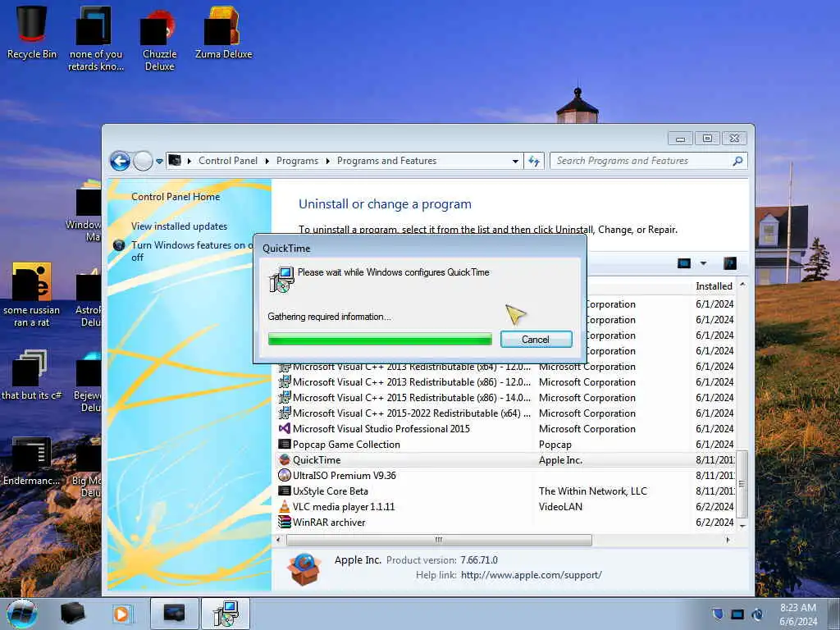The width and height of the screenshot is (840, 630).
Task: Expand the arrow after Control Panel breadcrumb
Action: point(267,161)
